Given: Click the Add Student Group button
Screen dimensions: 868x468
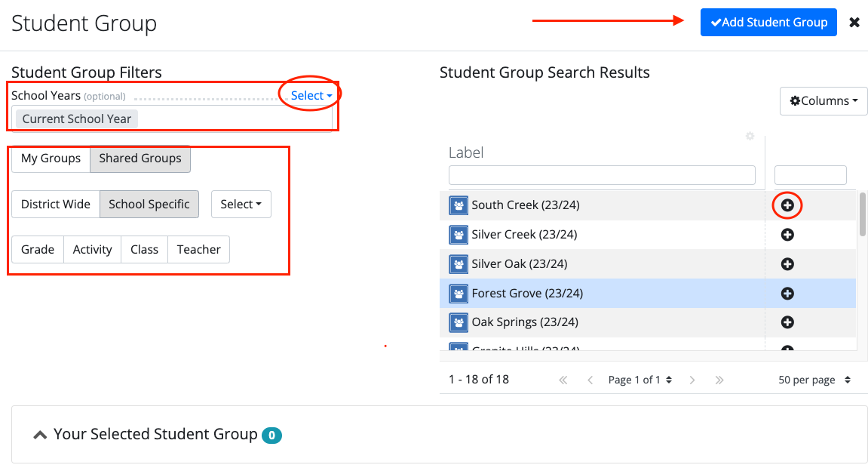Looking at the screenshot, I should [x=768, y=22].
